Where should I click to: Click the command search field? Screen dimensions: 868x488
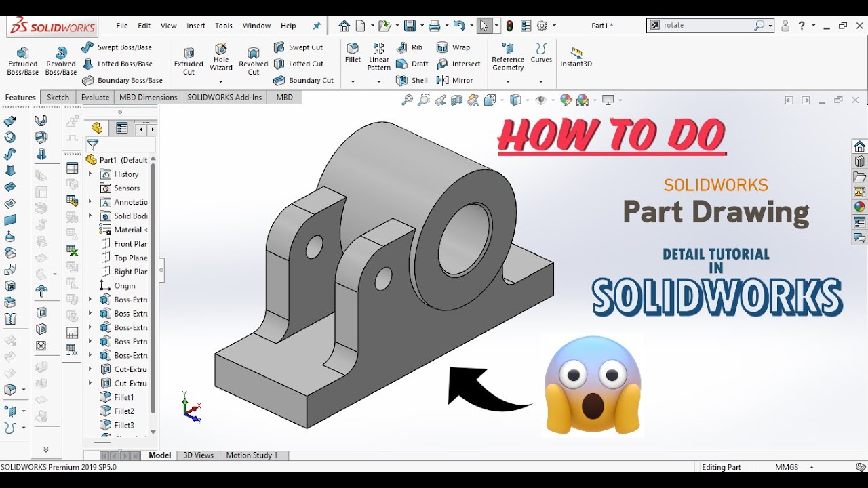click(708, 25)
